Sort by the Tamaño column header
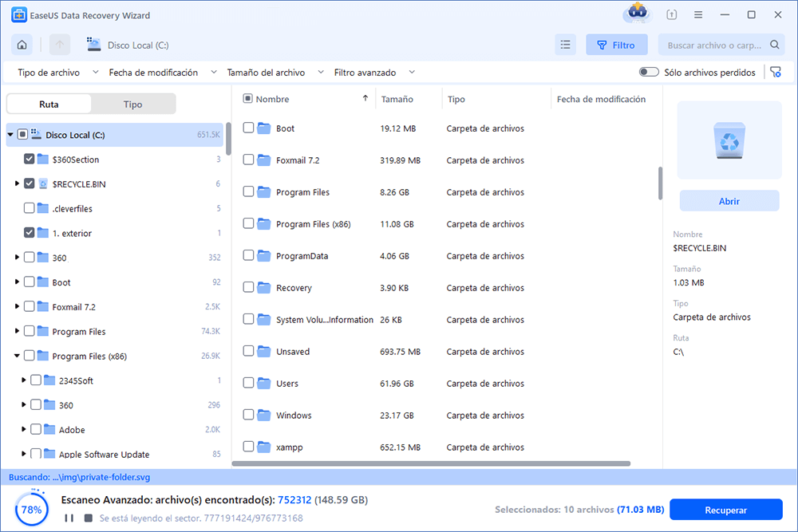This screenshot has width=798, height=532. [x=397, y=99]
